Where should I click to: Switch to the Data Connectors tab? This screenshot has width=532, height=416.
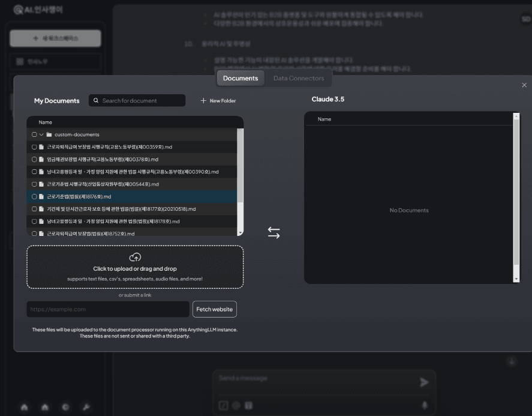pos(298,78)
